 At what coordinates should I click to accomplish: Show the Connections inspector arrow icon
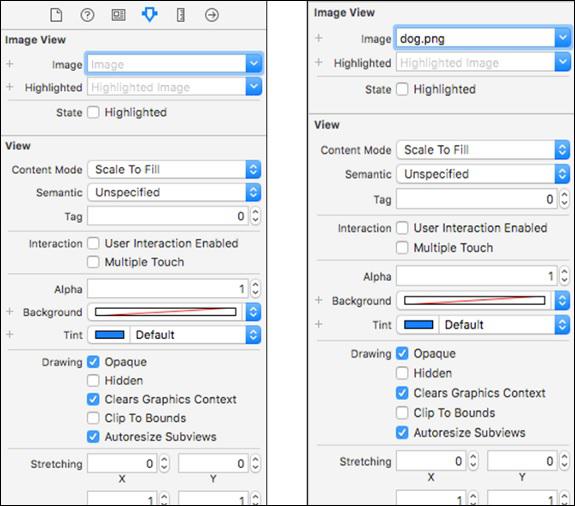pyautogui.click(x=212, y=15)
